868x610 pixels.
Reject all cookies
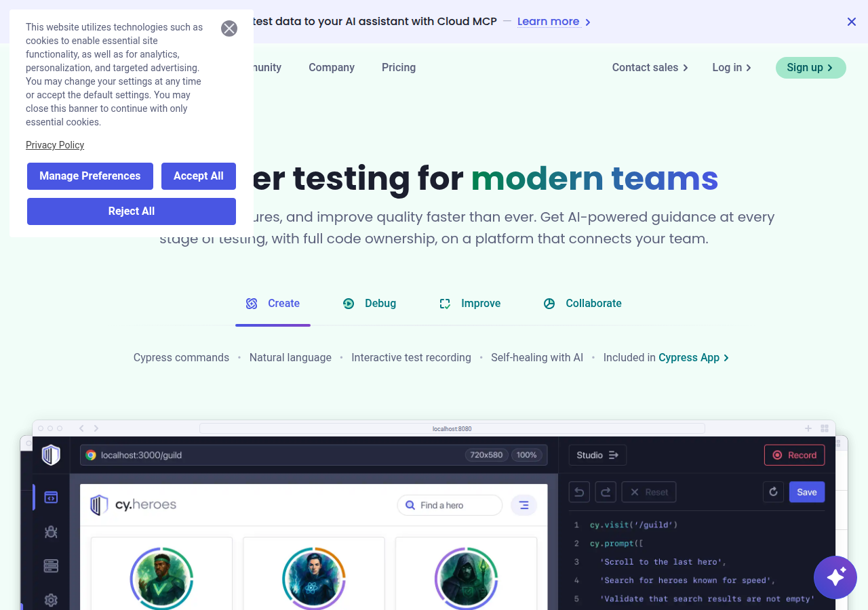click(132, 211)
